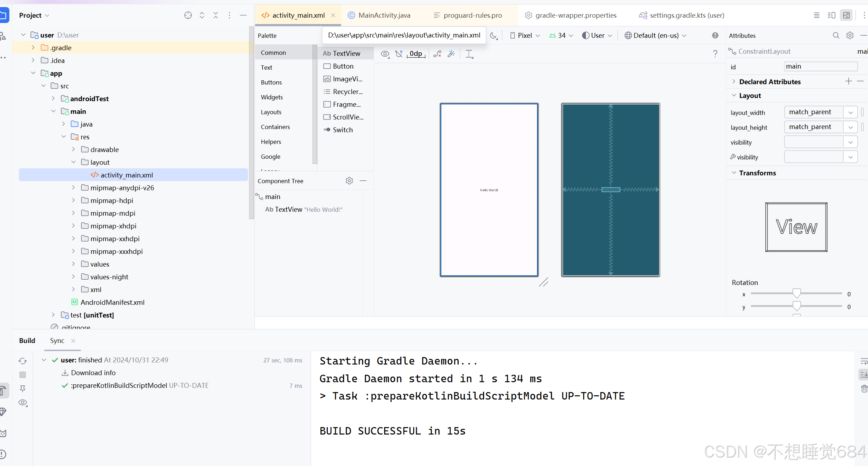
Task: Toggle night mode moon icon
Action: point(494,35)
